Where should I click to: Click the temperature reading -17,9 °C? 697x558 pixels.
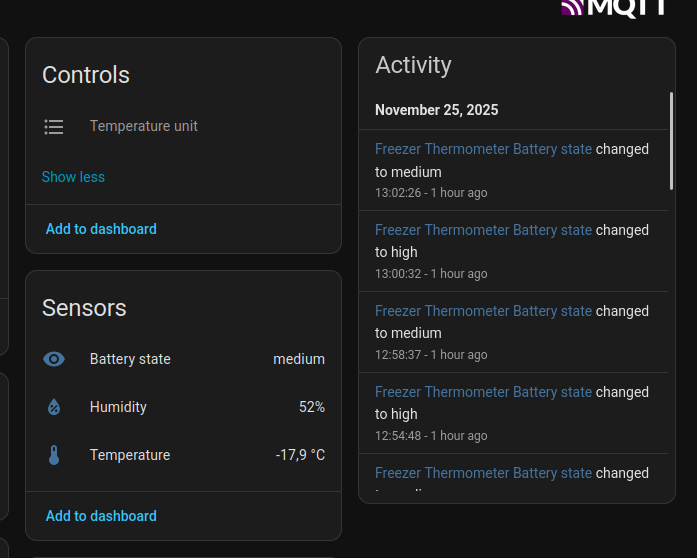point(300,455)
